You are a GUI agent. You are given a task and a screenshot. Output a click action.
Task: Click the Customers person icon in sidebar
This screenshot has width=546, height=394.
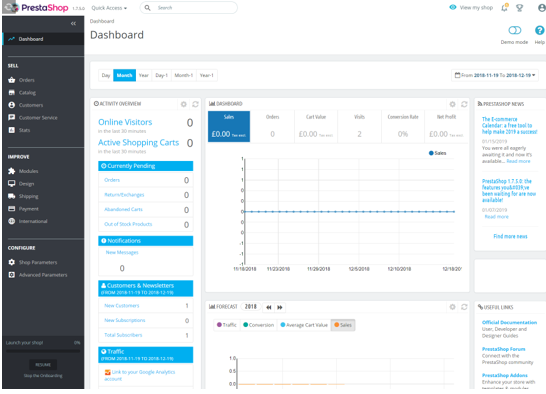(x=11, y=105)
